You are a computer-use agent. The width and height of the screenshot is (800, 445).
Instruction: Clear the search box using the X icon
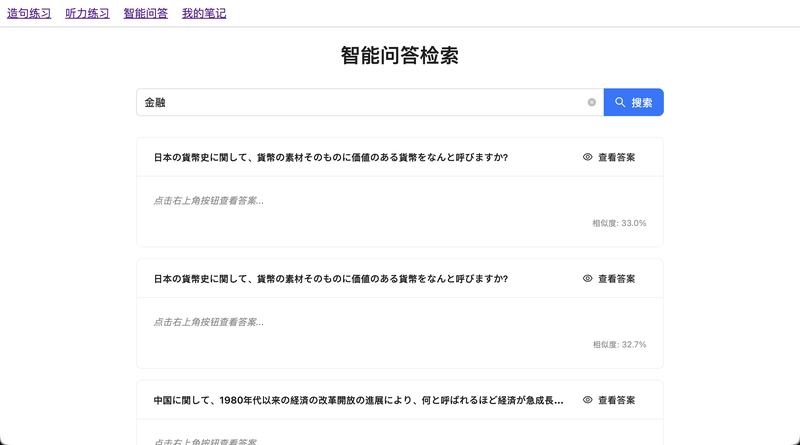point(591,102)
